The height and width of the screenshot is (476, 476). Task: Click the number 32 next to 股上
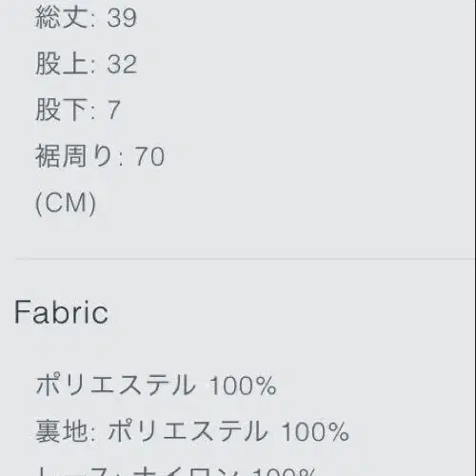tap(122, 65)
